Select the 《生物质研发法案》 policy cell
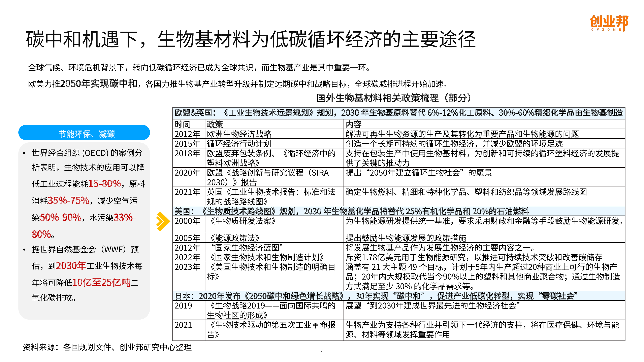644x362 pixels. [x=274, y=224]
